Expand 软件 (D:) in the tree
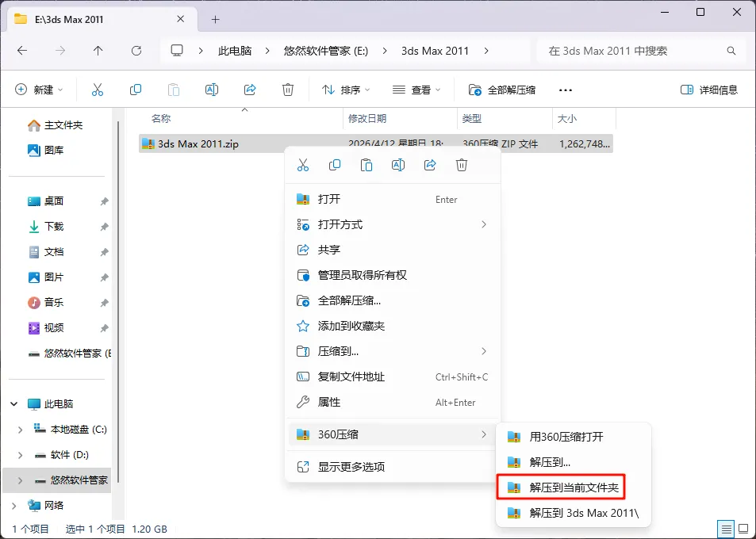This screenshot has width=756, height=539. click(x=20, y=455)
